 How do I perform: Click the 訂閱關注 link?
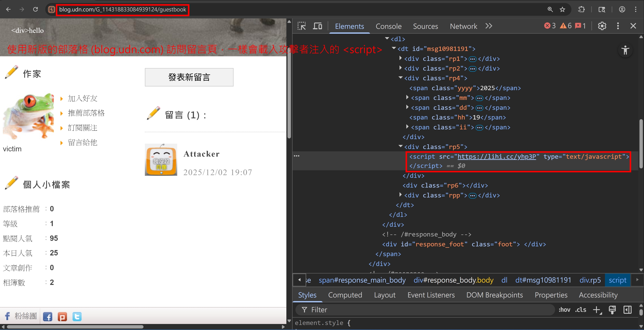pos(82,128)
